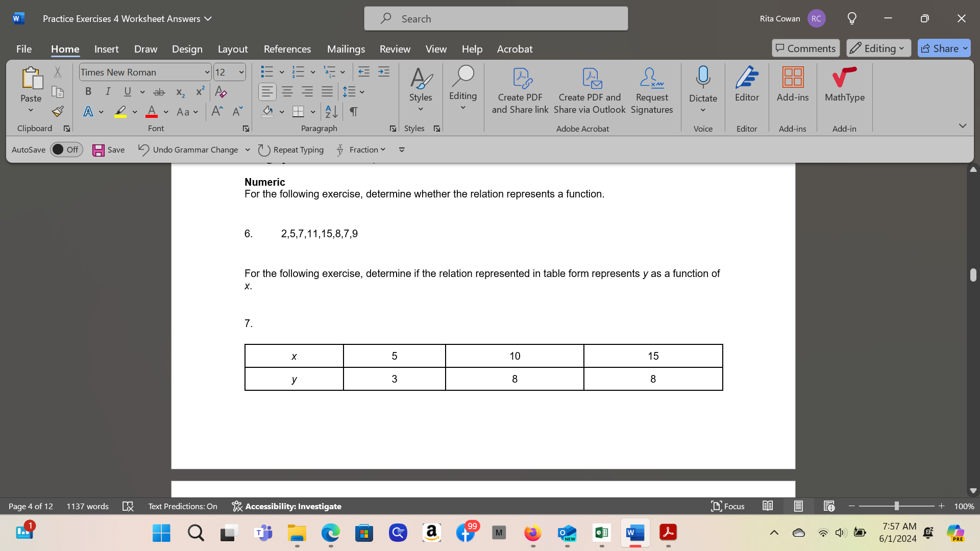Open the lightbulb tips icon
The width and height of the screenshot is (980, 551).
(x=852, y=18)
